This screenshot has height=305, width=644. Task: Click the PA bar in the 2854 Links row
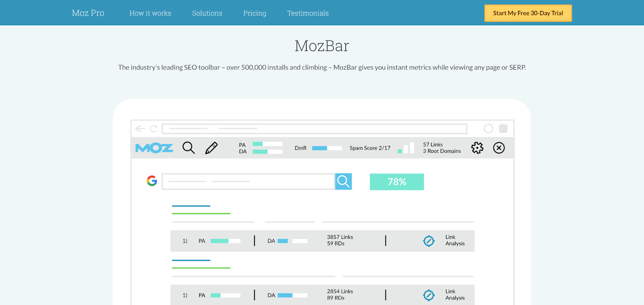[225, 295]
